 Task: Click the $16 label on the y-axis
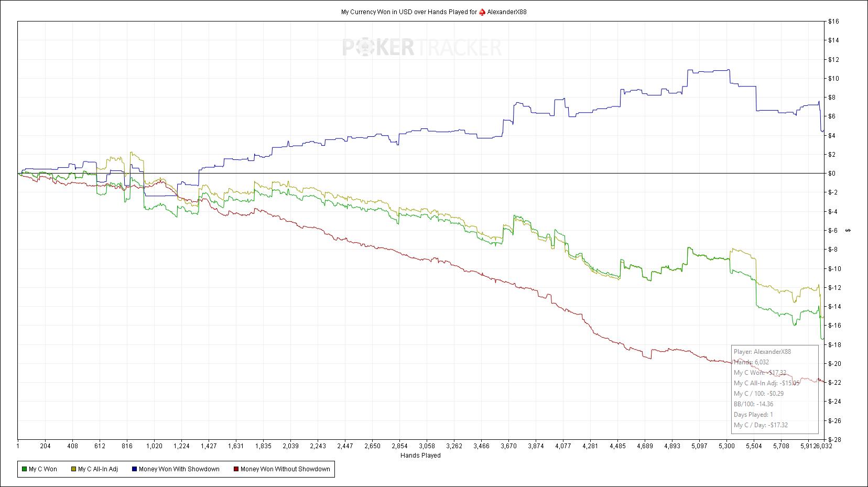click(x=833, y=21)
